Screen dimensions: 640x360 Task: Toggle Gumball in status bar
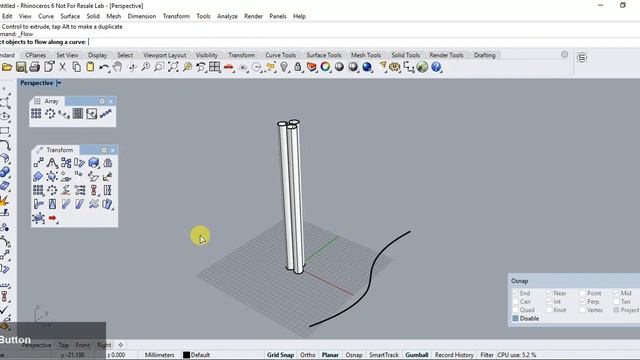coord(417,355)
